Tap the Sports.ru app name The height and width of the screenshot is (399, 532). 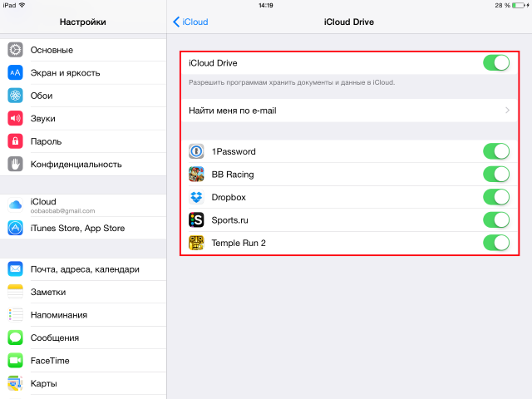coord(229,220)
